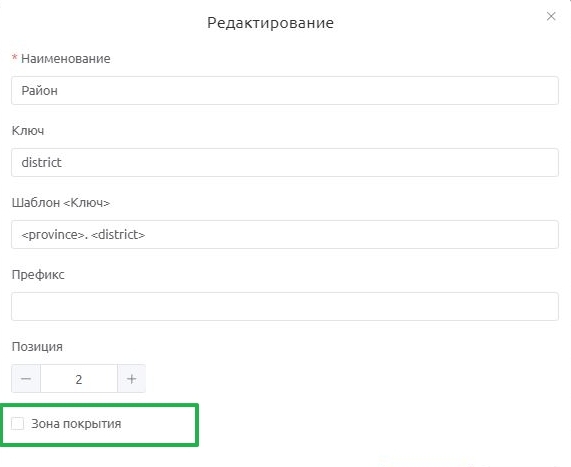Focus the Ключ field containing district
The height and width of the screenshot is (467, 571).
tap(285, 162)
